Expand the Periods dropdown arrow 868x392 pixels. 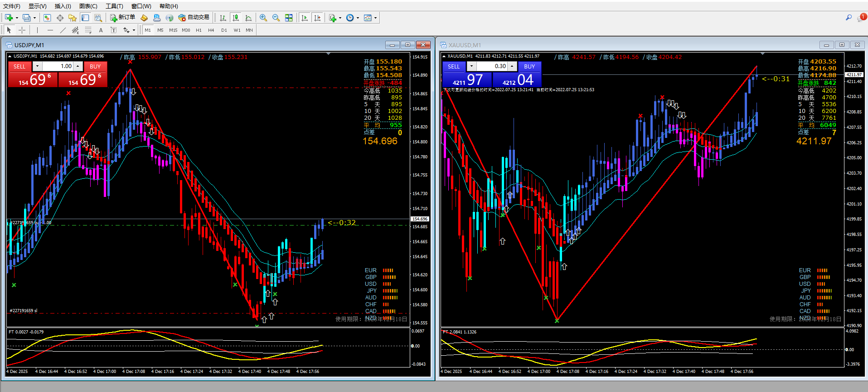coord(358,18)
